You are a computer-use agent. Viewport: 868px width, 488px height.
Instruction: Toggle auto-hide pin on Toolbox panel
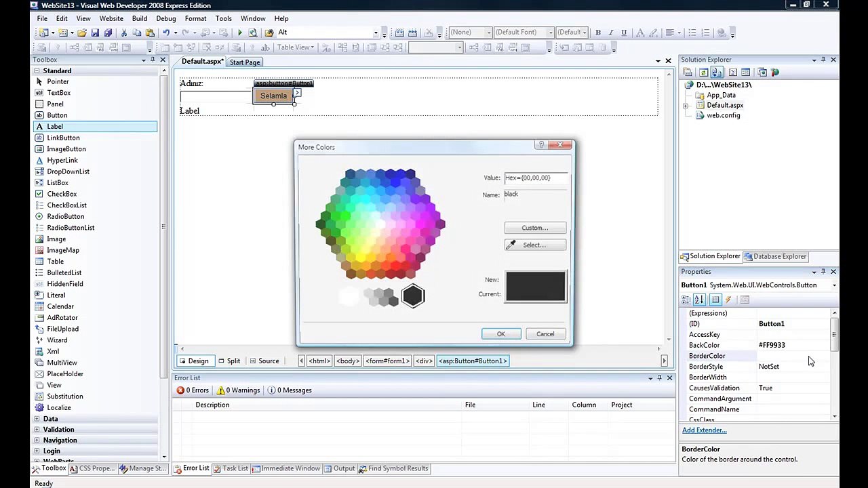point(153,60)
